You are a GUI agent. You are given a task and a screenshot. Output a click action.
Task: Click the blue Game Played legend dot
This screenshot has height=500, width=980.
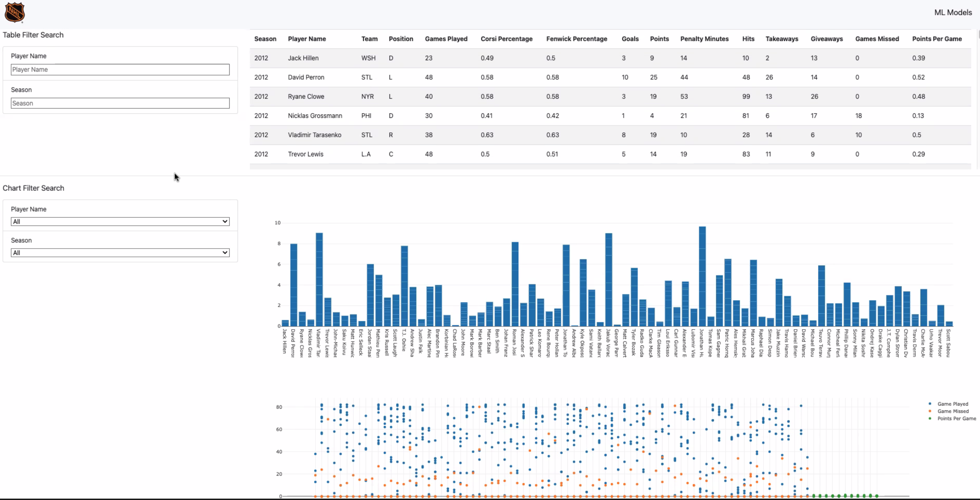point(930,404)
